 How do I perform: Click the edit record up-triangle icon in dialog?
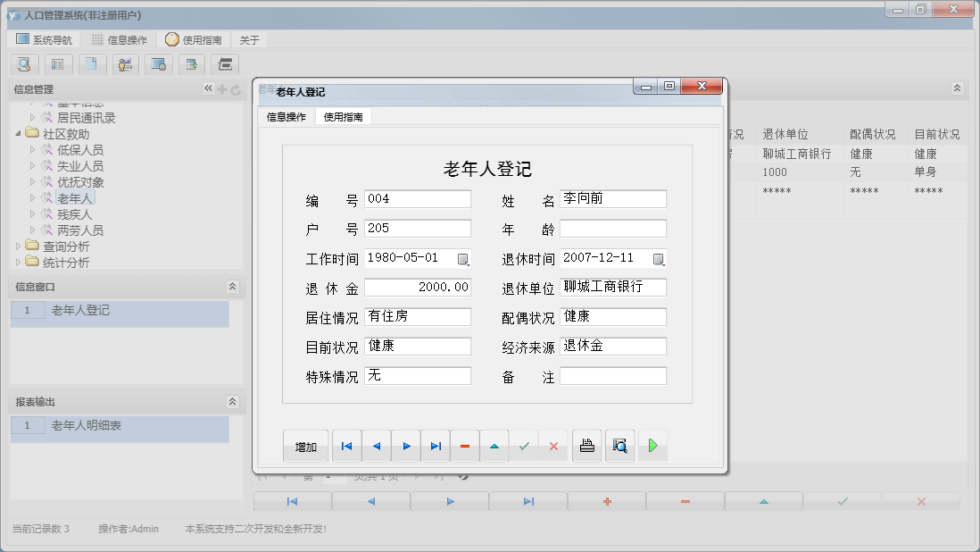coord(494,446)
